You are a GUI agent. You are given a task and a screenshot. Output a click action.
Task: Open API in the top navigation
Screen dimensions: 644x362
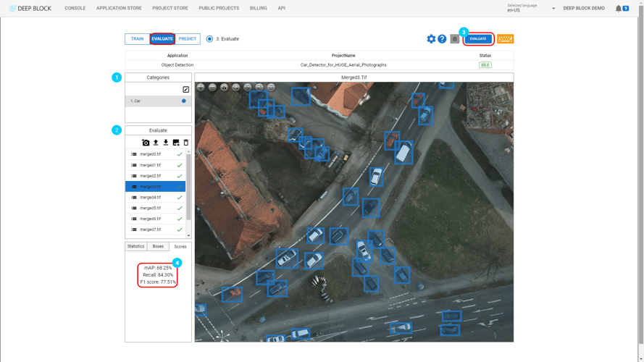tap(281, 8)
